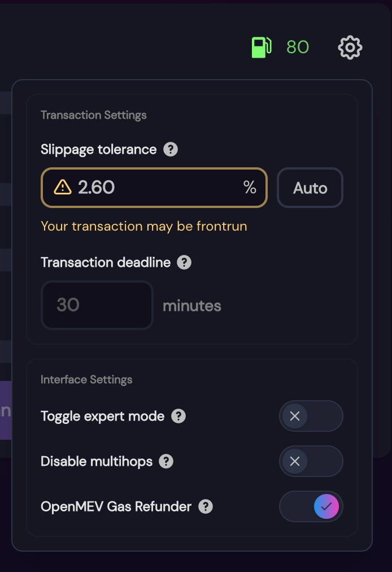Show help for Slippage tolerance
Screen dimensions: 392x572
click(x=170, y=149)
